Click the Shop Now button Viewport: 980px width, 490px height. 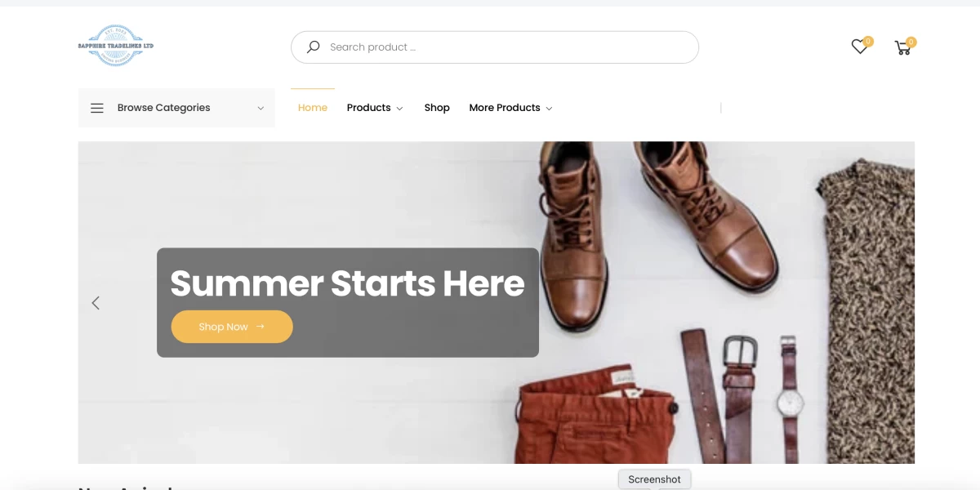click(232, 327)
